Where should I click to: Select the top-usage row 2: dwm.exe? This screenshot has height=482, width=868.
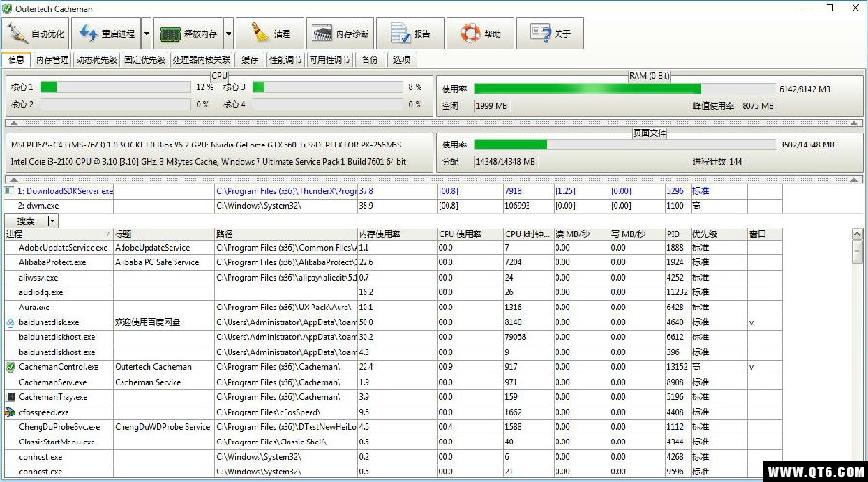click(393, 206)
